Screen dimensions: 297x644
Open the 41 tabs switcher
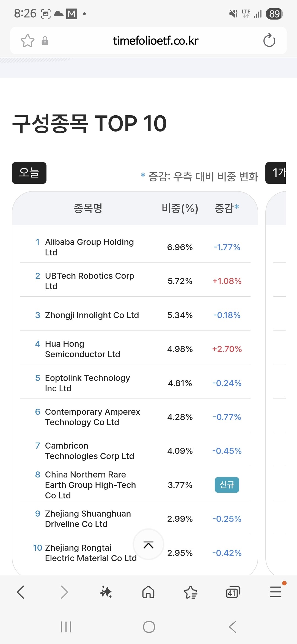coord(233,592)
